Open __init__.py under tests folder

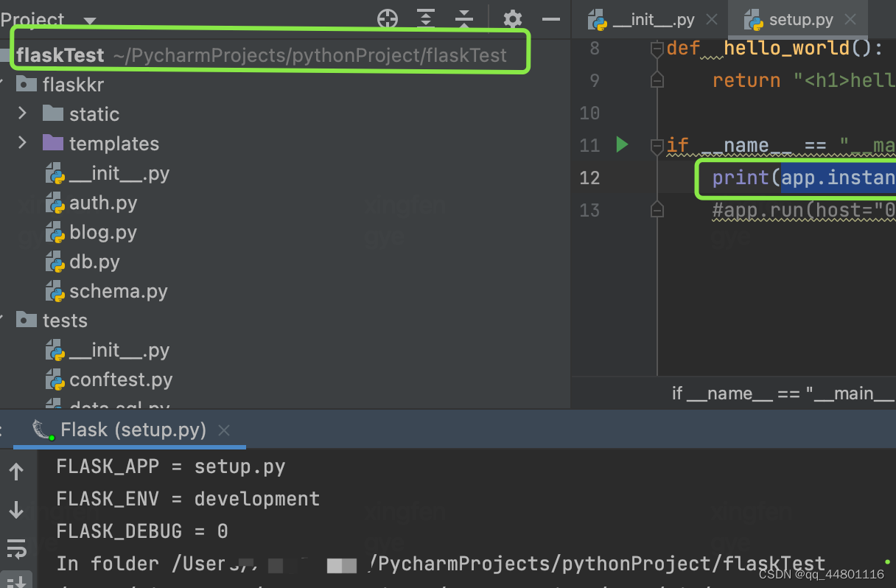pyautogui.click(x=119, y=350)
